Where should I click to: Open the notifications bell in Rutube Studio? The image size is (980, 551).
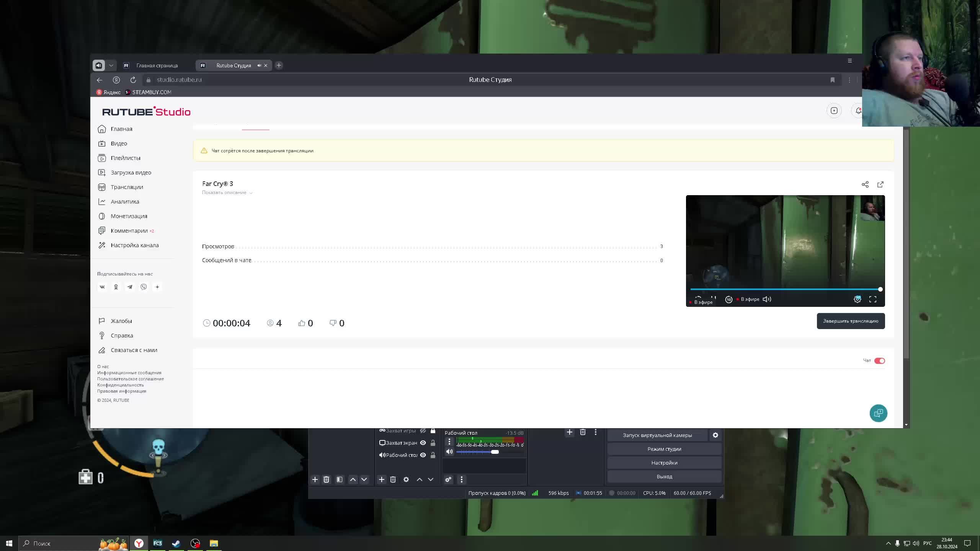coord(858,111)
